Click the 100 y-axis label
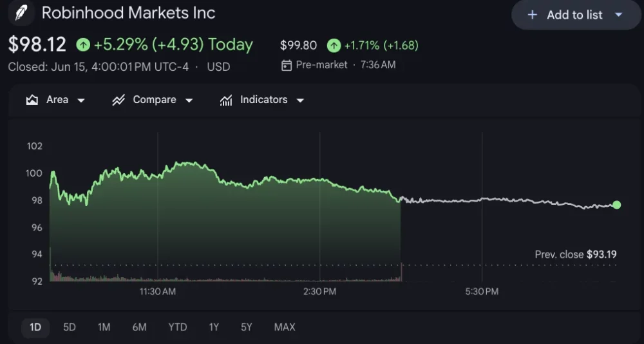Screen dimensions: 644x344 (35, 173)
